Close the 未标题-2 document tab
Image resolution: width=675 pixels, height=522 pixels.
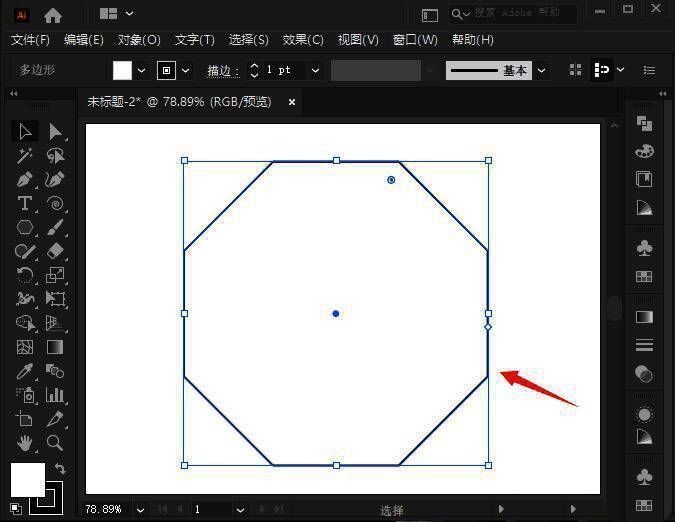[292, 102]
